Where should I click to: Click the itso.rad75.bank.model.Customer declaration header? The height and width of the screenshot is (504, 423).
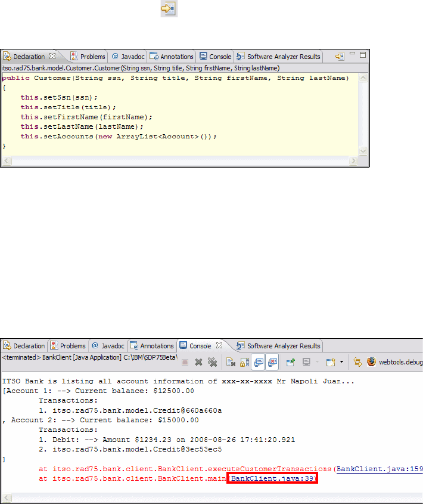pos(141,68)
